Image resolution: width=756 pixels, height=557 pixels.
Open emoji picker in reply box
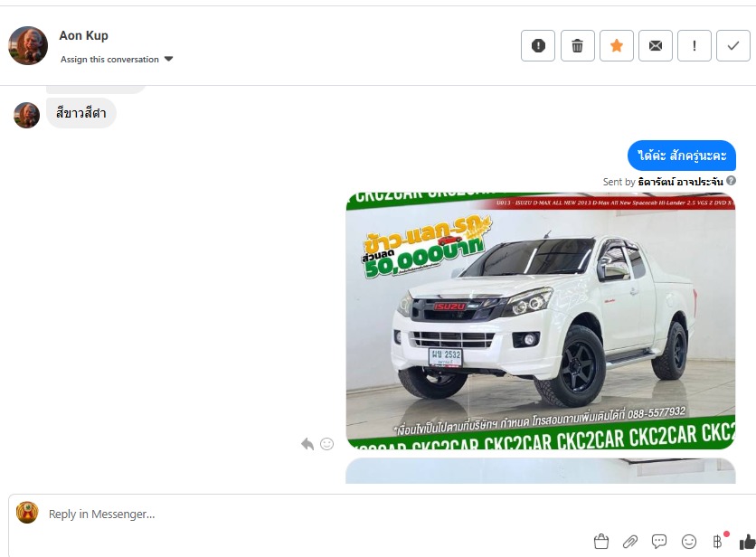[x=689, y=542]
